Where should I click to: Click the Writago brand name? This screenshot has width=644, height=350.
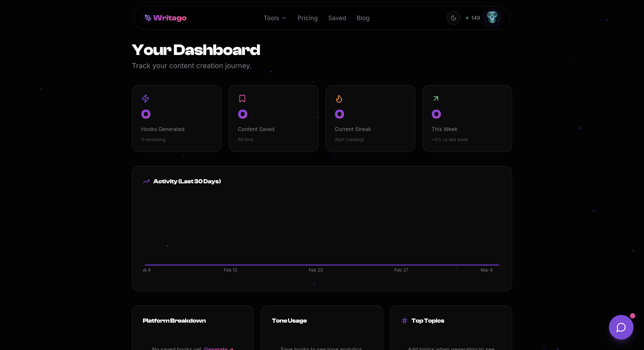tap(170, 18)
